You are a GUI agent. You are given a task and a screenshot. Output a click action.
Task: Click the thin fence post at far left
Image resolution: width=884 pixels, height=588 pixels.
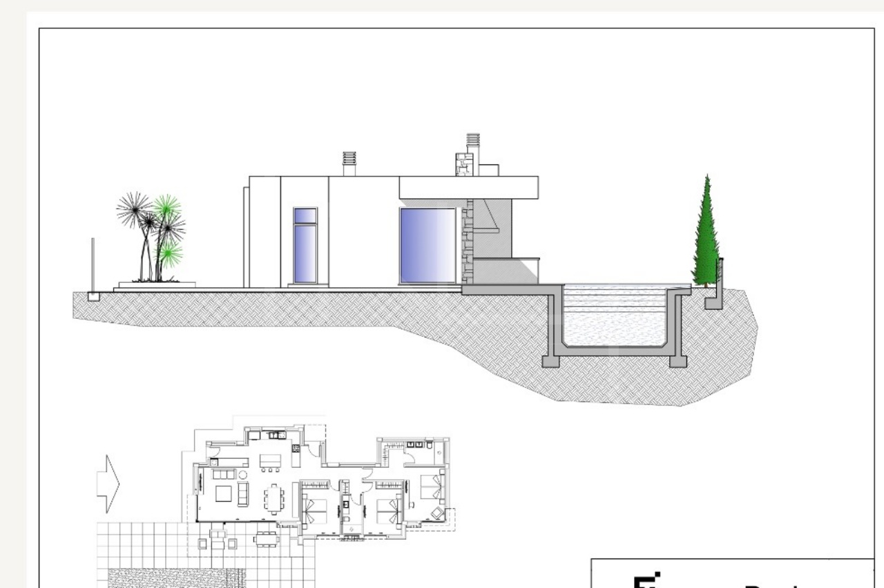point(93,266)
